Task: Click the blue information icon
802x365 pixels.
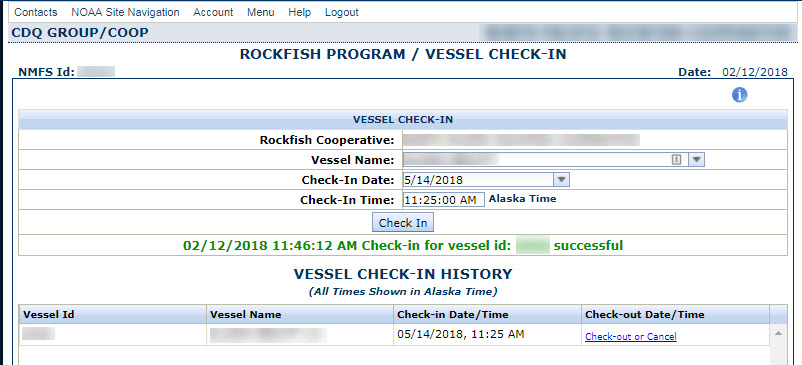Action: pos(740,95)
